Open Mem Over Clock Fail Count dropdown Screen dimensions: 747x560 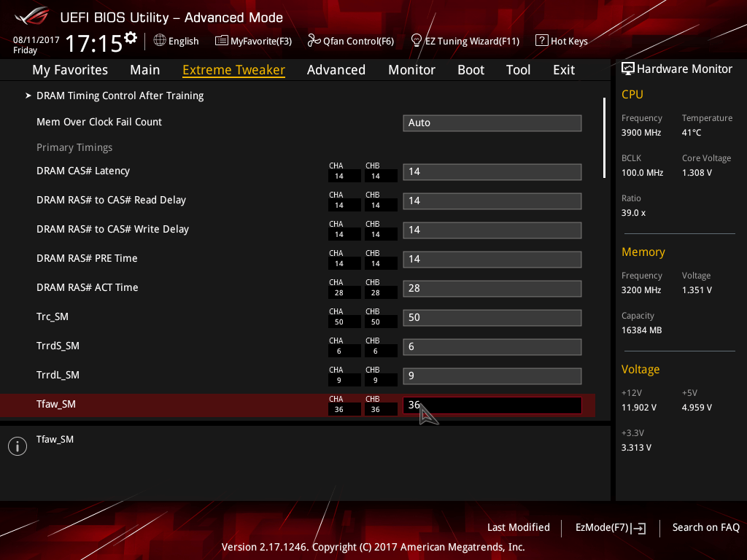[x=492, y=122]
